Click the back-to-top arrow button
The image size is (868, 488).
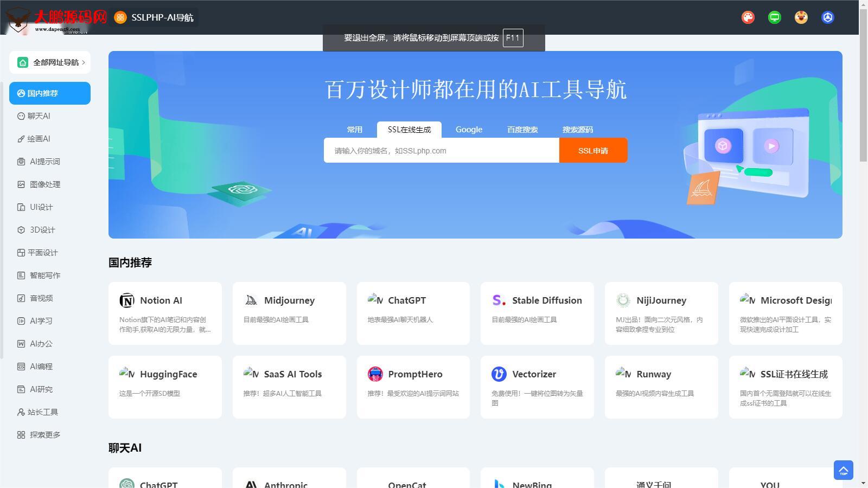point(844,470)
